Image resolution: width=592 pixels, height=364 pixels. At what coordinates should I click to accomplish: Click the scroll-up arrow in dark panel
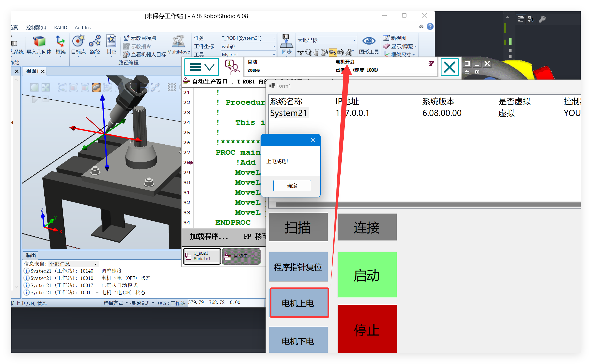[x=507, y=17]
